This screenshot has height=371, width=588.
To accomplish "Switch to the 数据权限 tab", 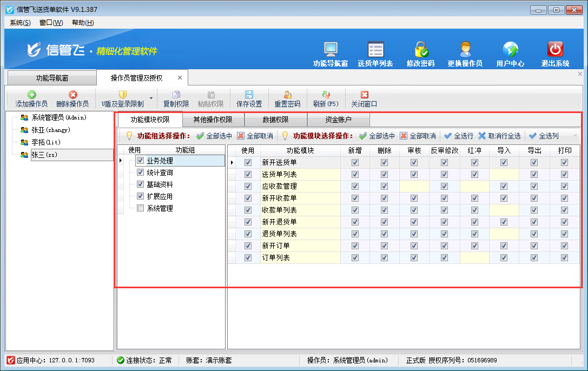I will pyautogui.click(x=275, y=120).
